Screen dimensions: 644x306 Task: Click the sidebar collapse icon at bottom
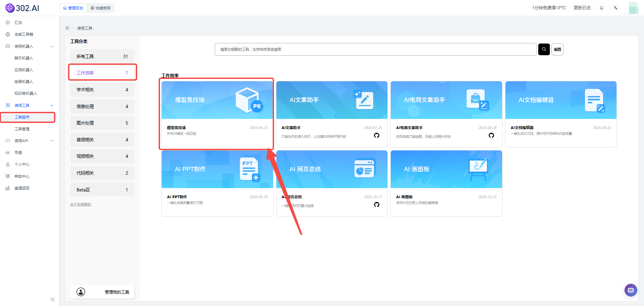click(x=52, y=299)
